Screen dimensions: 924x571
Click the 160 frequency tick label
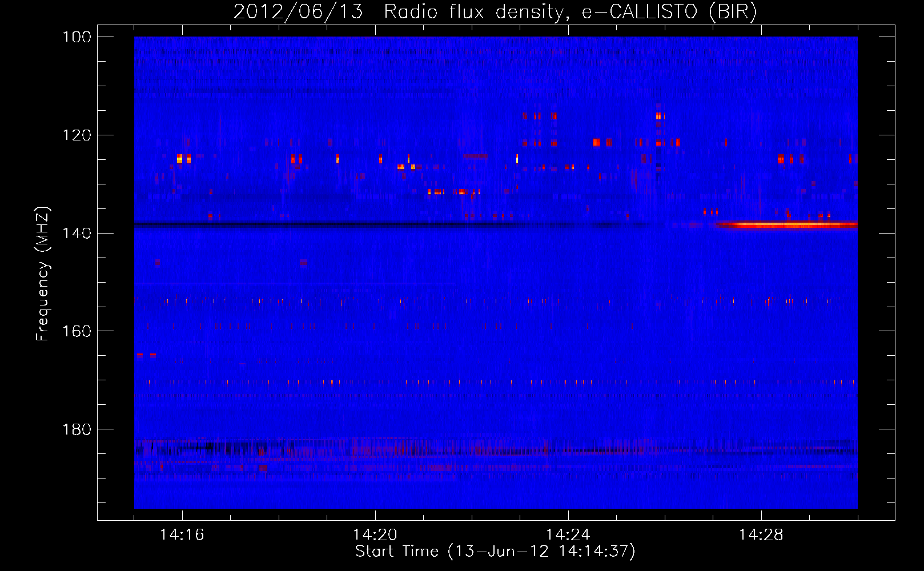[x=77, y=331]
